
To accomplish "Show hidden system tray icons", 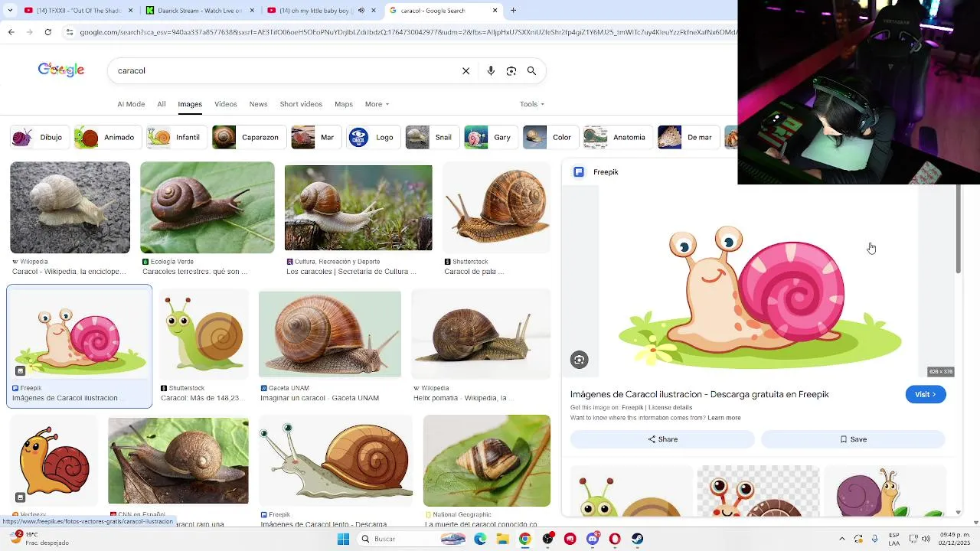I will [841, 539].
